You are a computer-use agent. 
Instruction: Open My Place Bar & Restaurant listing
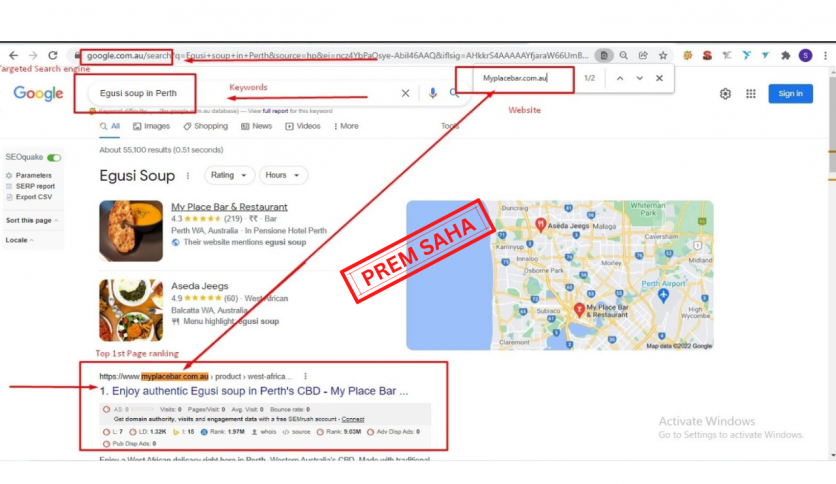[x=229, y=207]
